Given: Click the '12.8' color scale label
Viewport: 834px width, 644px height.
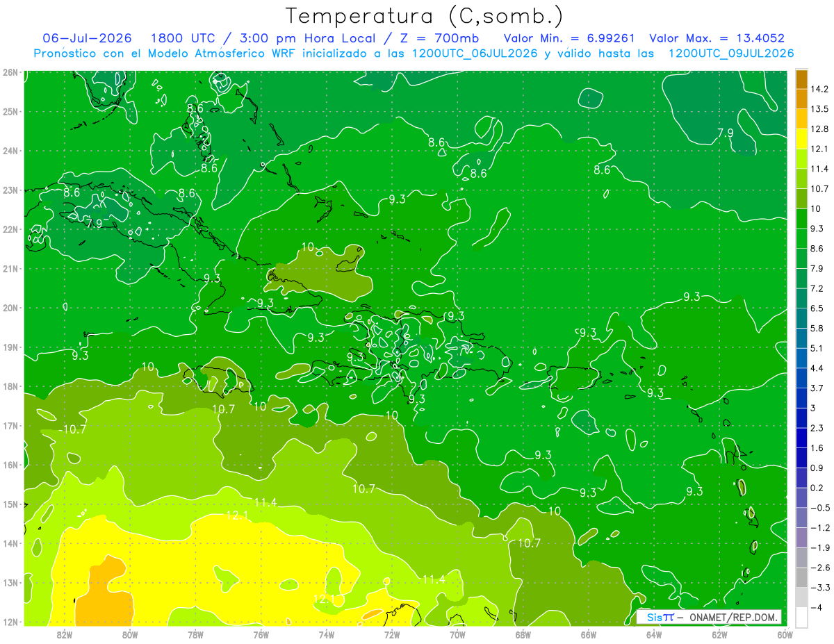Looking at the screenshot, I should tap(820, 129).
